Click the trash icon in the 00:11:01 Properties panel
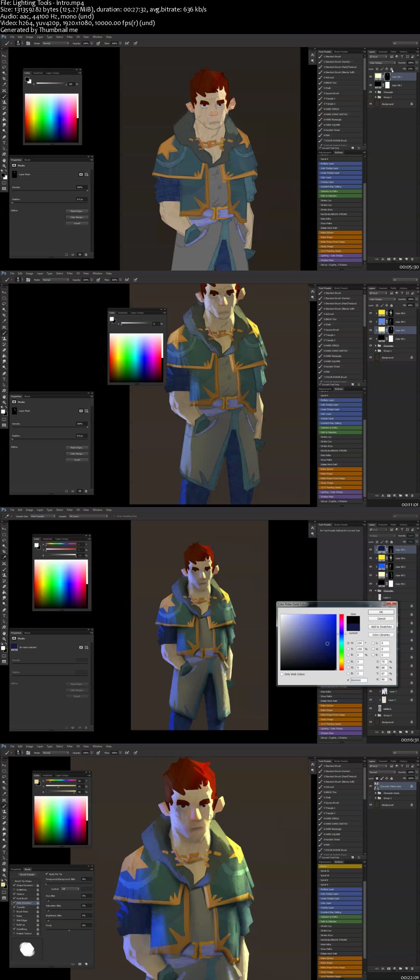The width and height of the screenshot is (420, 980). click(x=86, y=491)
